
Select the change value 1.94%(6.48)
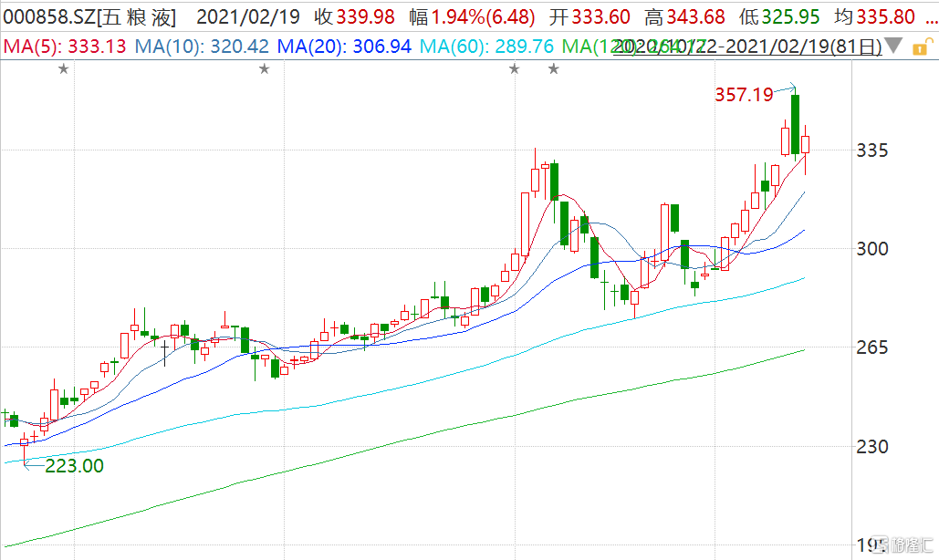click(x=484, y=16)
